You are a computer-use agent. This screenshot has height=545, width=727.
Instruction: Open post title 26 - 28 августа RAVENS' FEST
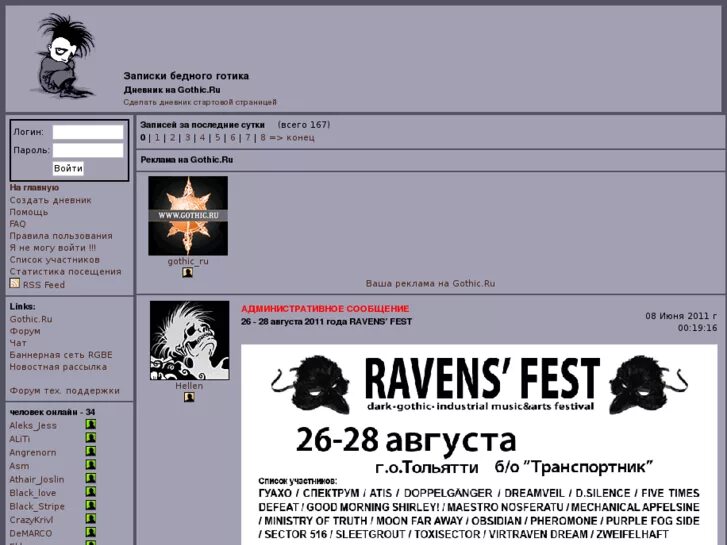click(326, 321)
